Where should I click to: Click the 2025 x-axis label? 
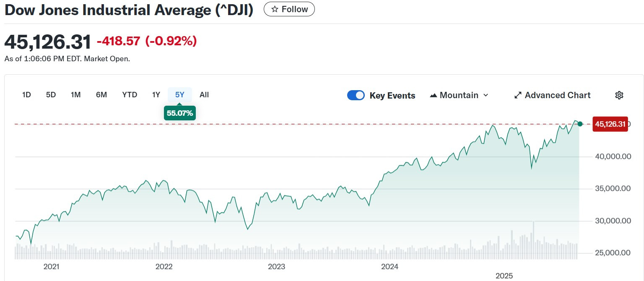pyautogui.click(x=504, y=276)
